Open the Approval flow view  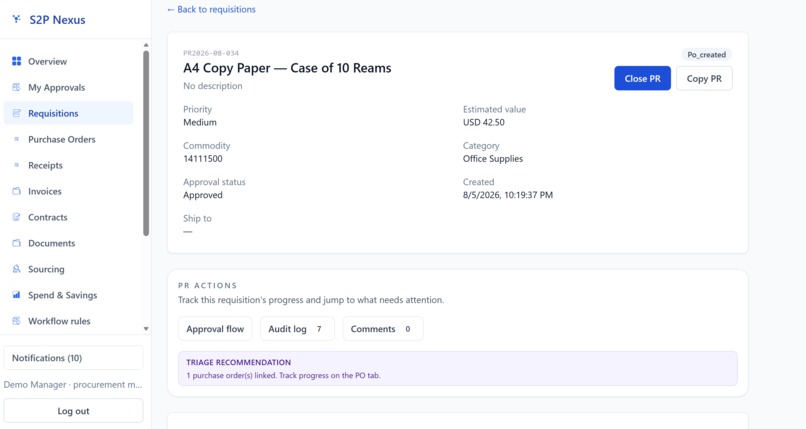click(x=215, y=329)
